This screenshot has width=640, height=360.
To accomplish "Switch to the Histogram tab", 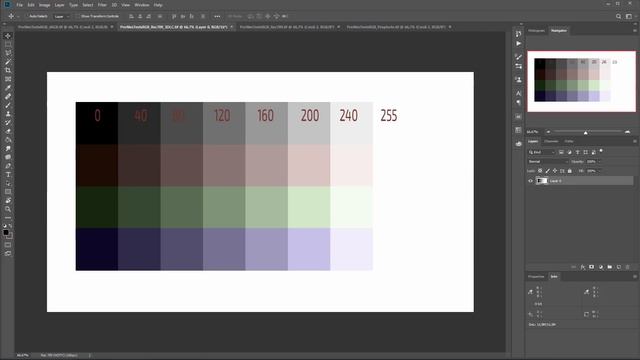I will click(536, 31).
